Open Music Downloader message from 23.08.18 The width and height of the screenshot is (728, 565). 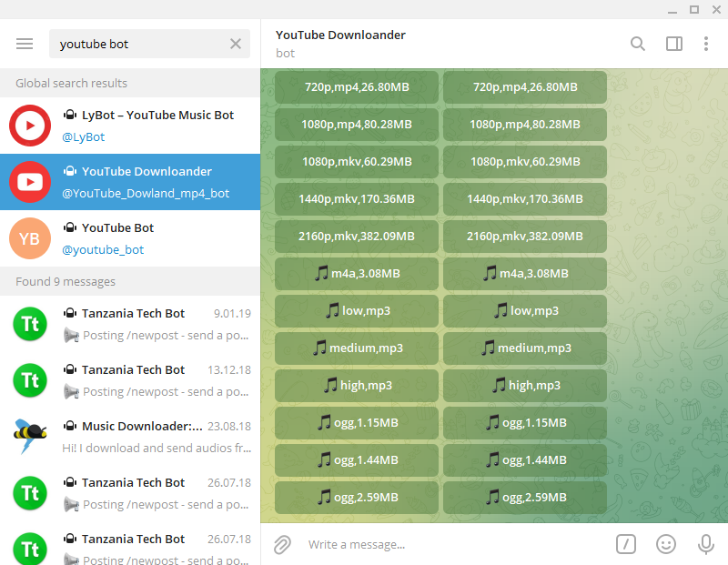click(x=130, y=437)
